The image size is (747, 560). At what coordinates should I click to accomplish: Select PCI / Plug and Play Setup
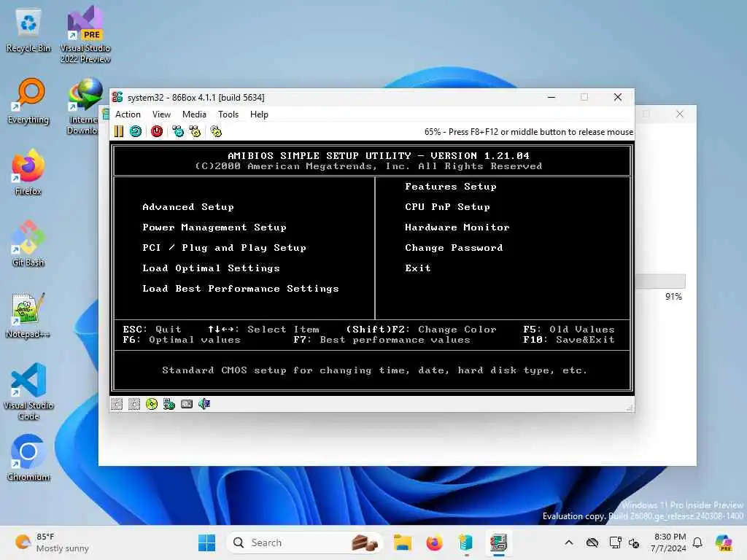tap(225, 248)
